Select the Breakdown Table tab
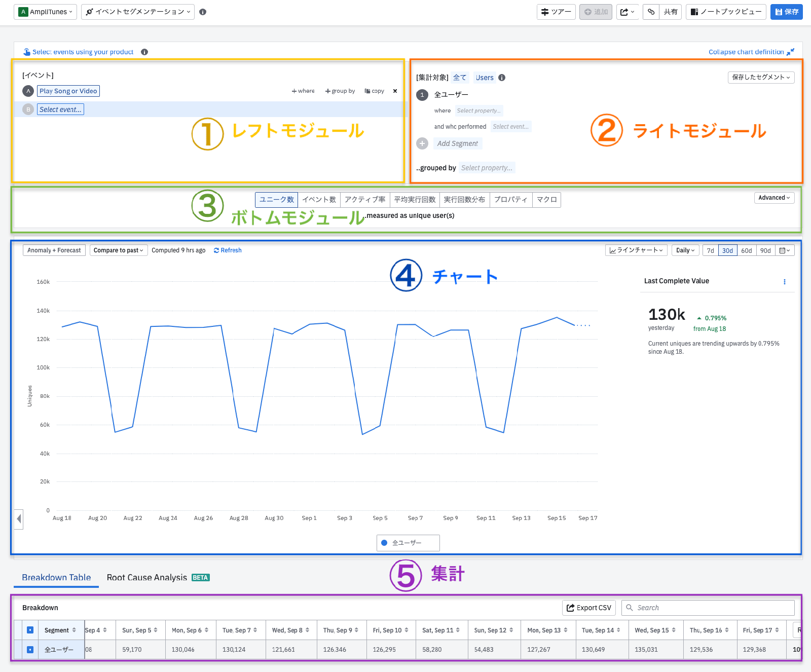811x672 pixels. pos(56,577)
